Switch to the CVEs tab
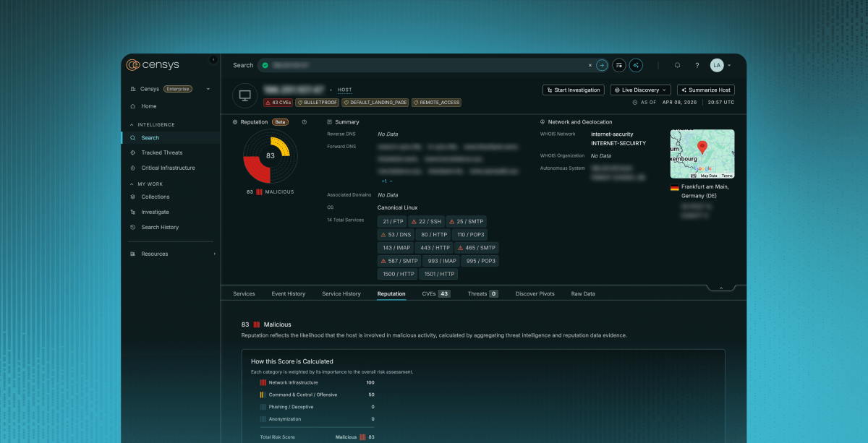 coord(435,294)
